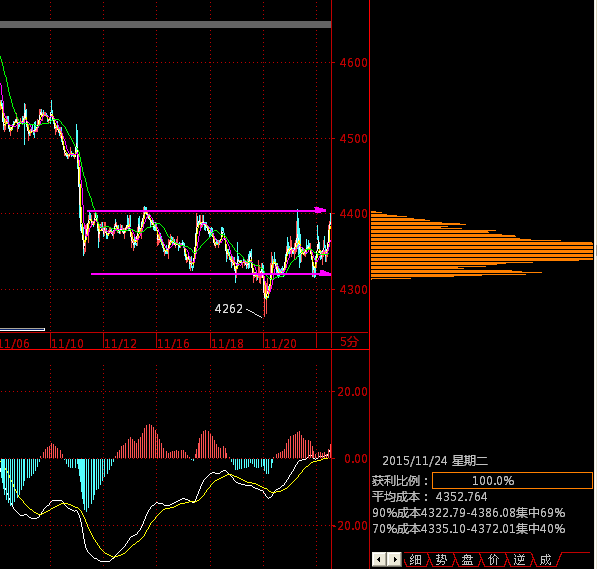The width and height of the screenshot is (597, 569).
Task: Click the gray horizontal bar atop the chart
Action: coord(165,25)
